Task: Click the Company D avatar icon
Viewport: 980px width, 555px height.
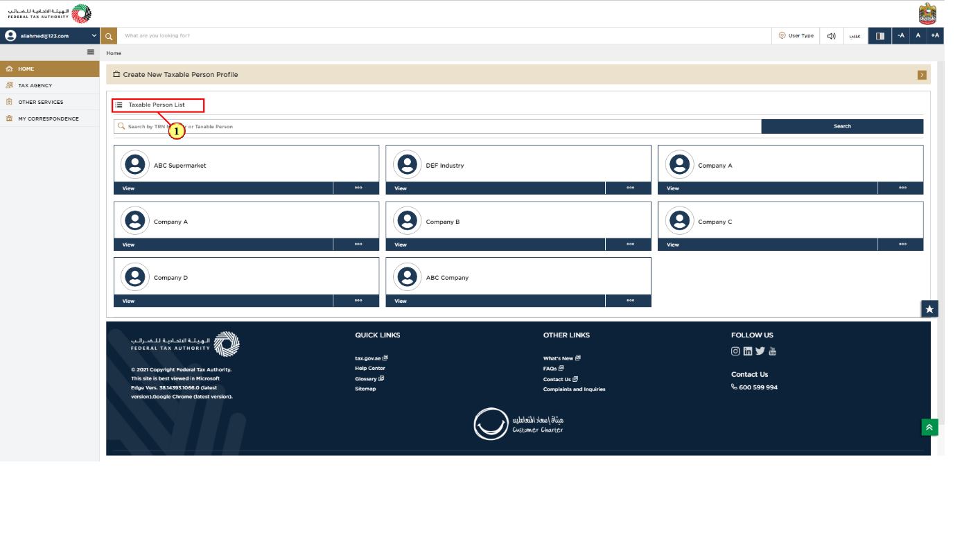Action: (135, 276)
